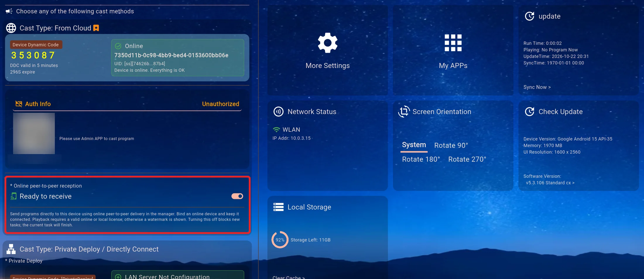Viewport: 644px width, 279px height.
Task: Click the 92% storage usage ring
Action: click(280, 240)
